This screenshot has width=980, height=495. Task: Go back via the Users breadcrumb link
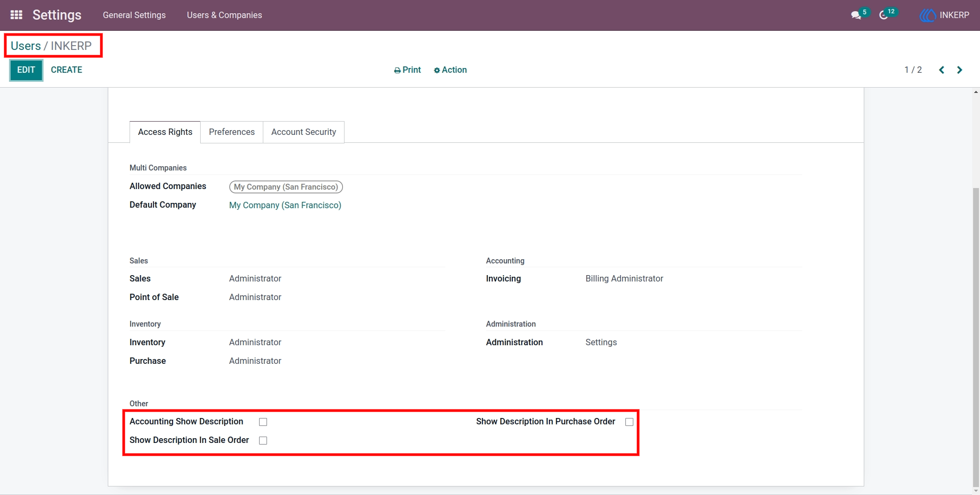tap(25, 46)
